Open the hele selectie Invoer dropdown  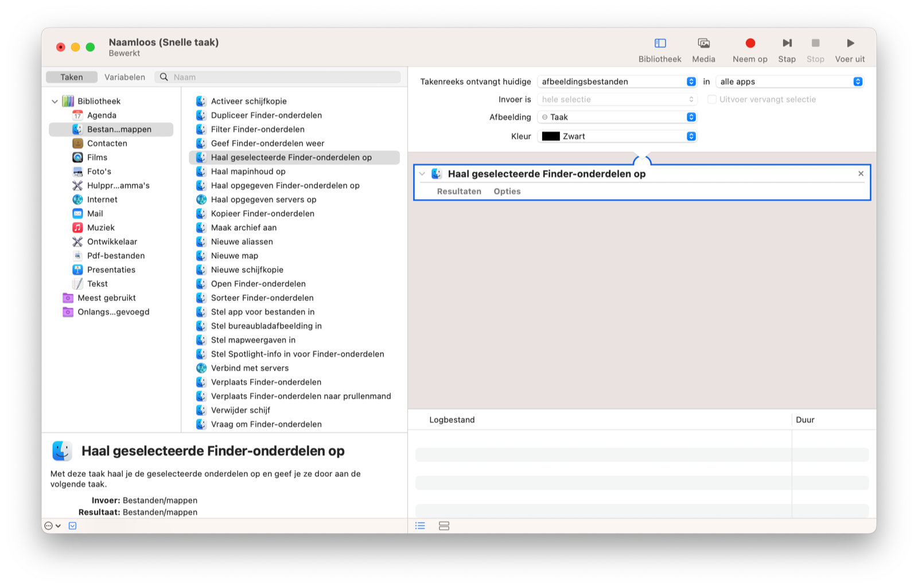click(617, 99)
